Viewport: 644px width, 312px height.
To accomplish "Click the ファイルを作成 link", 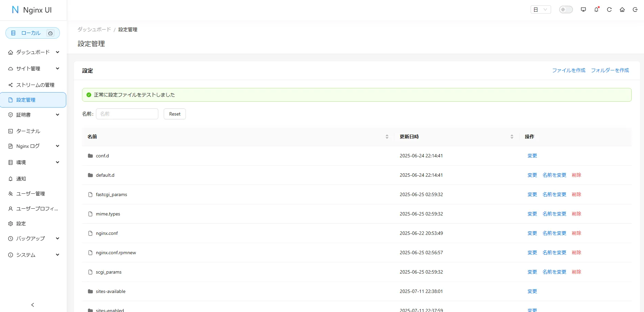I will tap(568, 70).
